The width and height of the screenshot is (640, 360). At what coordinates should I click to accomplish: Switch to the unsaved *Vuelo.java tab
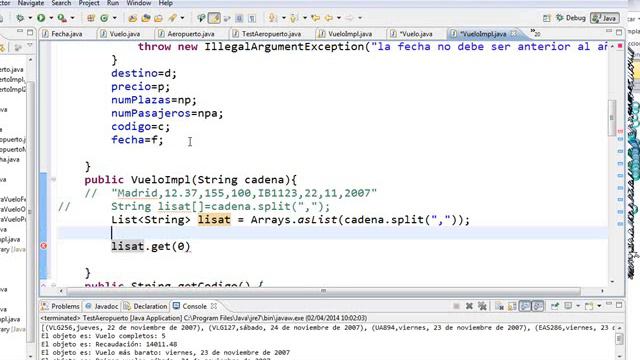[416, 34]
